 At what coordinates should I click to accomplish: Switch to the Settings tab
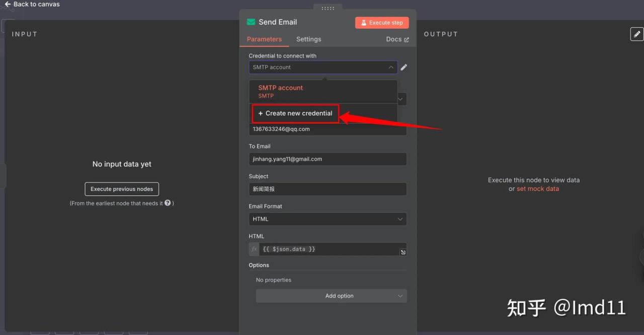tap(308, 39)
